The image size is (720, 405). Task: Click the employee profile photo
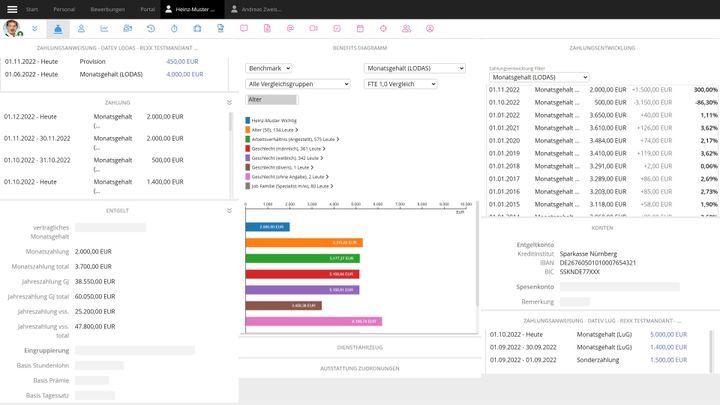(11, 28)
